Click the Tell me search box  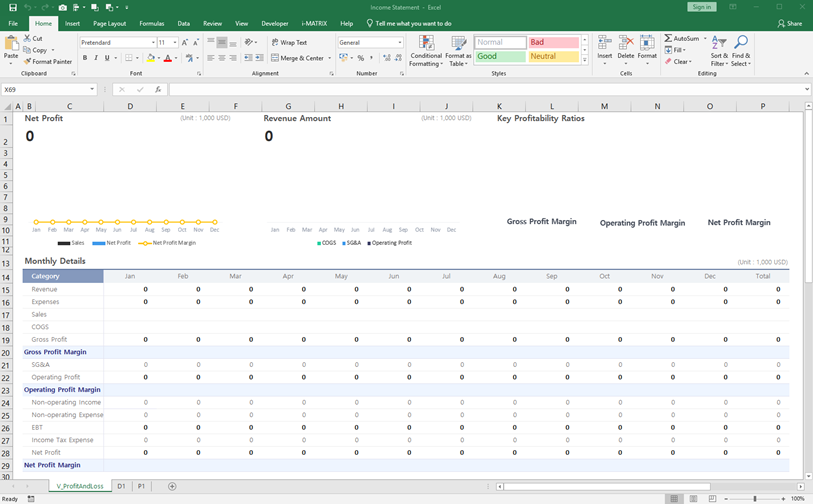413,23
